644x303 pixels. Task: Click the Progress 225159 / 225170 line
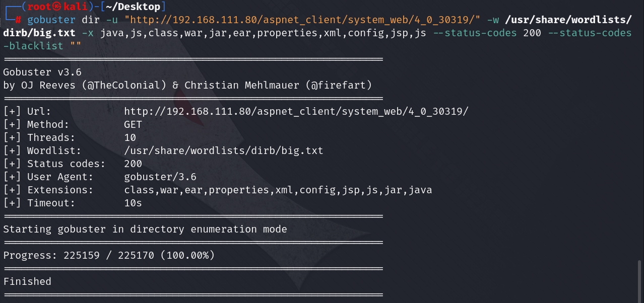(109, 255)
